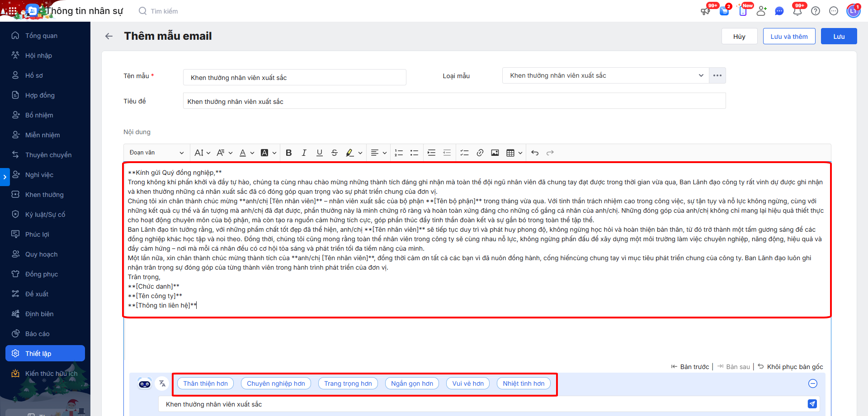
Task: Open the announcements megaphone icon
Action: point(705,11)
